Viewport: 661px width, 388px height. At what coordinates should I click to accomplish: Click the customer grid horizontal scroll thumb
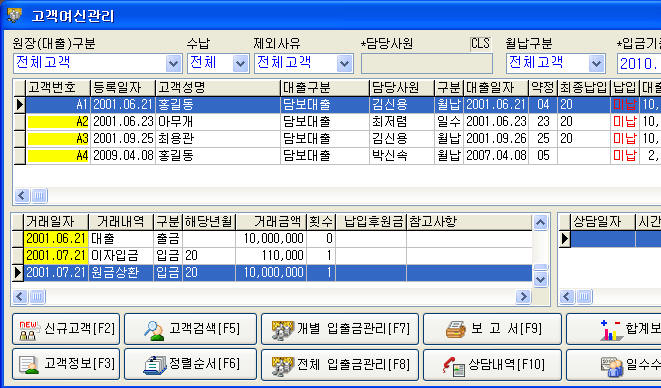coord(39,196)
